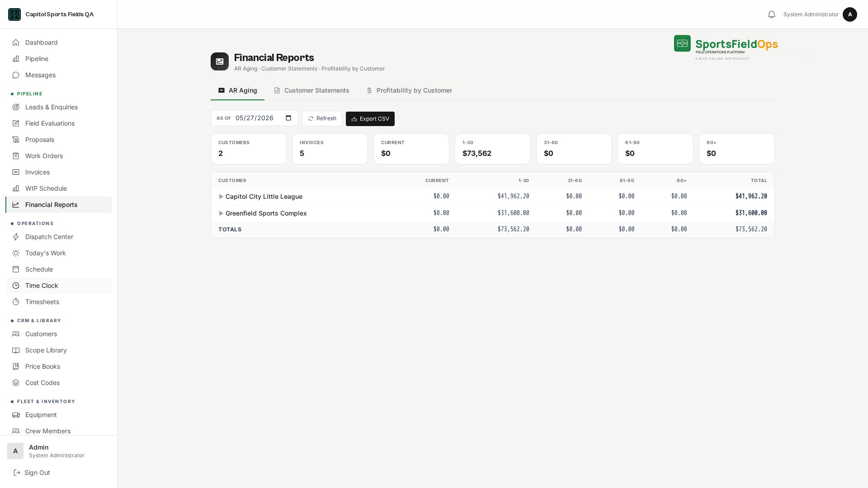
Task: Click the Today's Work sun icon
Action: pyautogui.click(x=16, y=253)
